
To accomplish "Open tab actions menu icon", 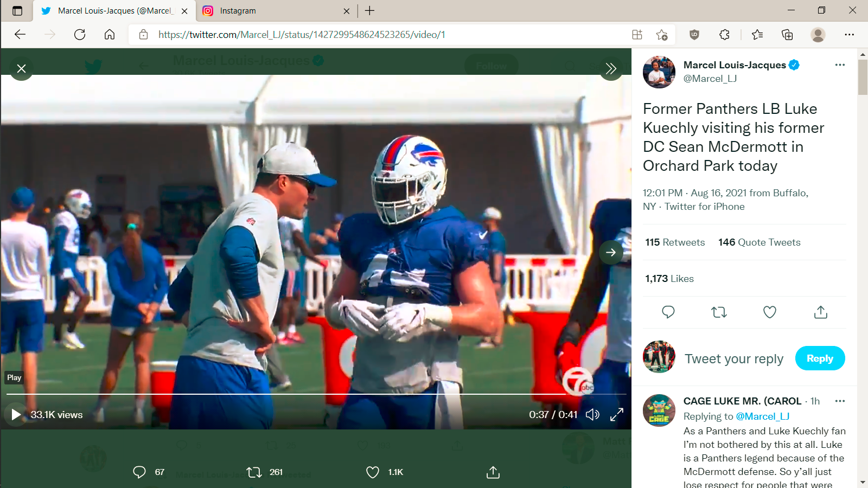I will (x=17, y=11).
